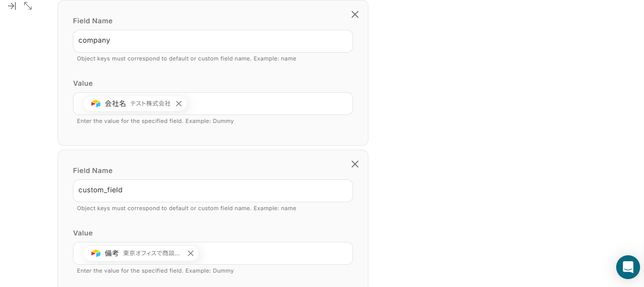Collapse the side panel with arrow-to-bar icon
Screen dimensions: 644x287
[12, 6]
